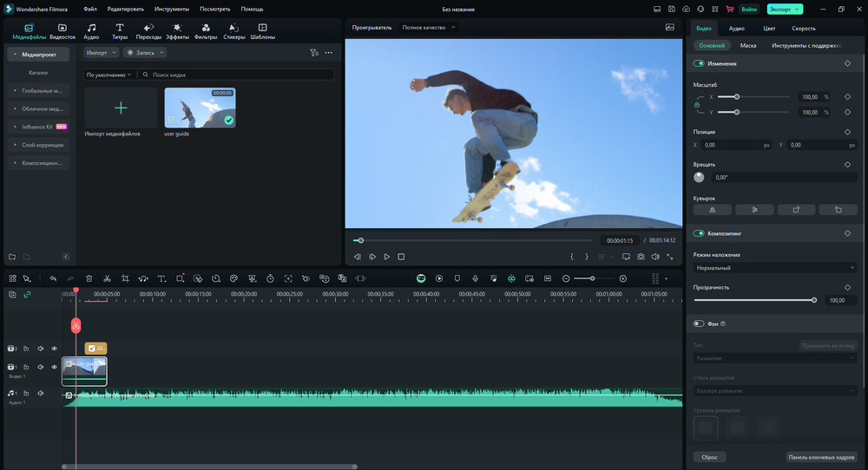Open the Stickers panel
The width and height of the screenshot is (868, 470).
point(233,31)
